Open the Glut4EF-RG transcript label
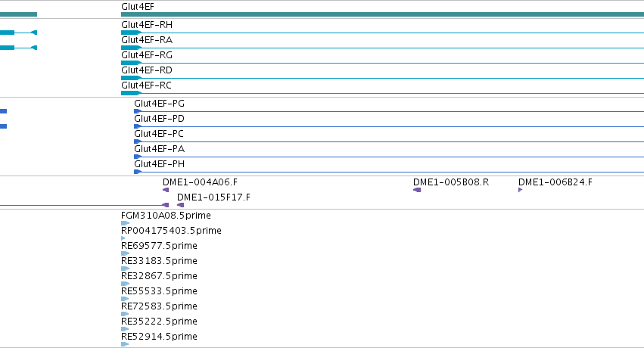This screenshot has height=348, width=644. (147, 55)
